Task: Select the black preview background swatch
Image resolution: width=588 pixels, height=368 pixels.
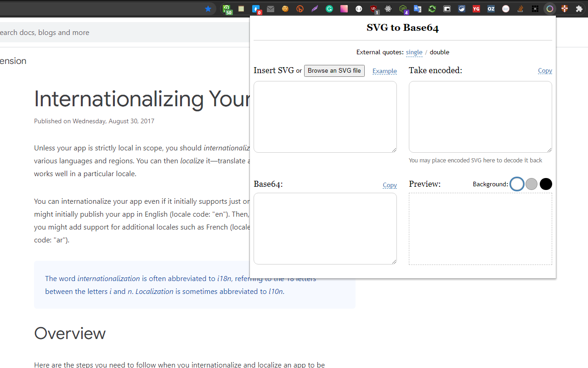Action: [546, 184]
